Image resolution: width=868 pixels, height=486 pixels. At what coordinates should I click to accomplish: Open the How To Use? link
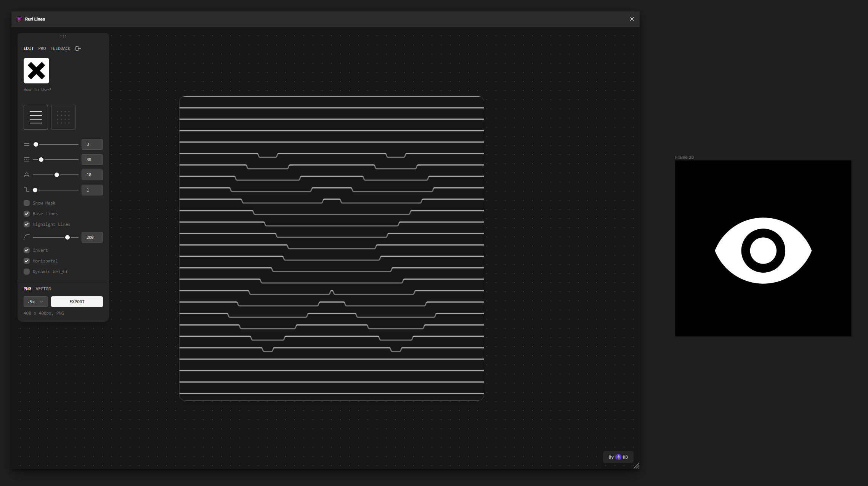(37, 90)
